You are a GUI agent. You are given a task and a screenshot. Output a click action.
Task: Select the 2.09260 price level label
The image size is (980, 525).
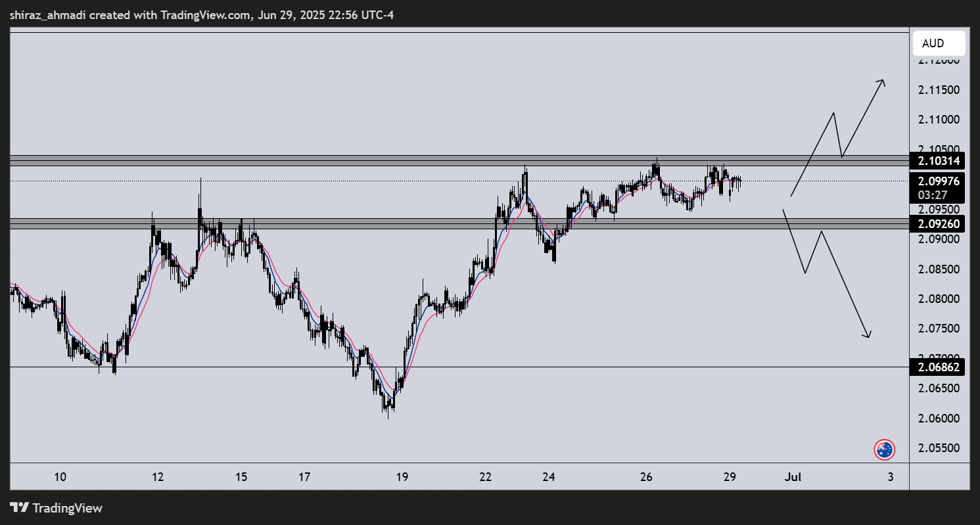click(x=937, y=224)
